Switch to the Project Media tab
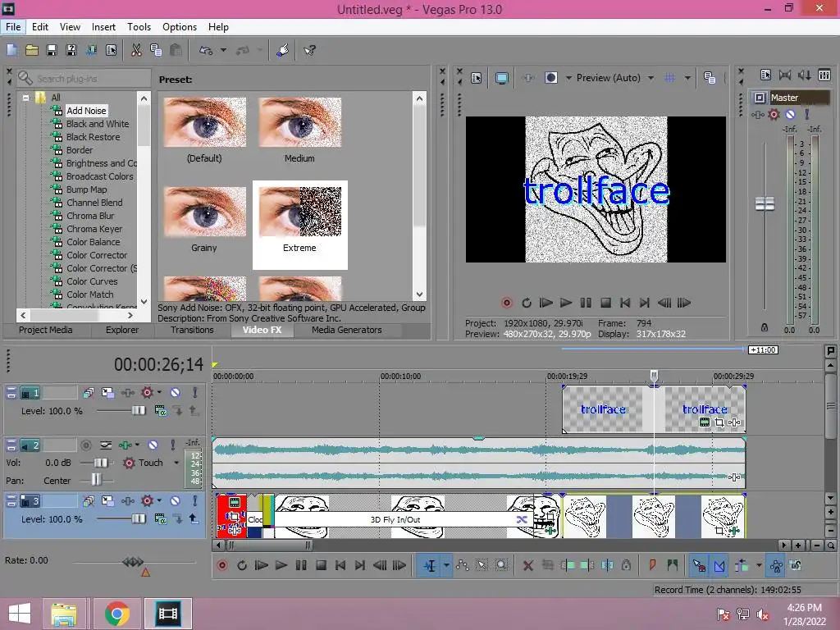Viewport: 840px width, 630px height. 46,330
